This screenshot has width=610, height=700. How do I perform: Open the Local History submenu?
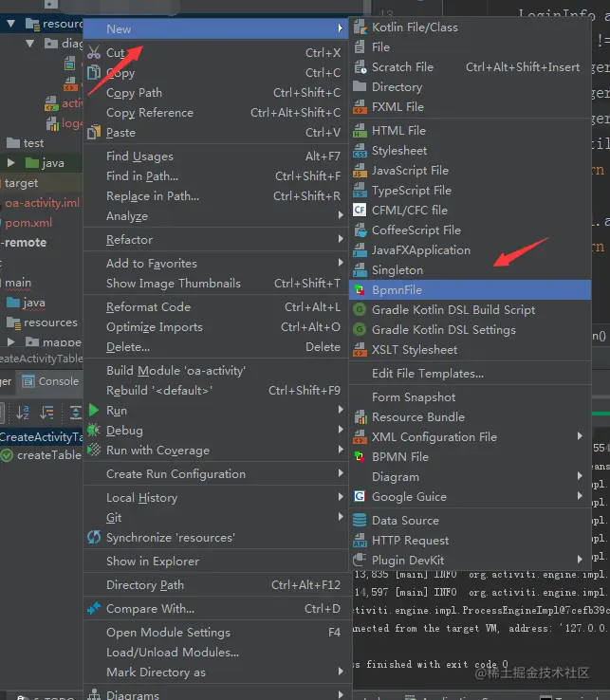tap(215, 498)
